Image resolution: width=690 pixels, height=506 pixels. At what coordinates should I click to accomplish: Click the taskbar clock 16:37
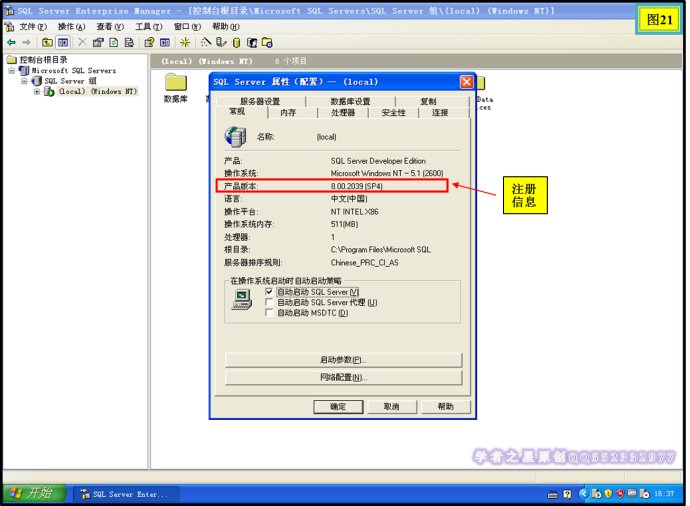click(x=664, y=494)
